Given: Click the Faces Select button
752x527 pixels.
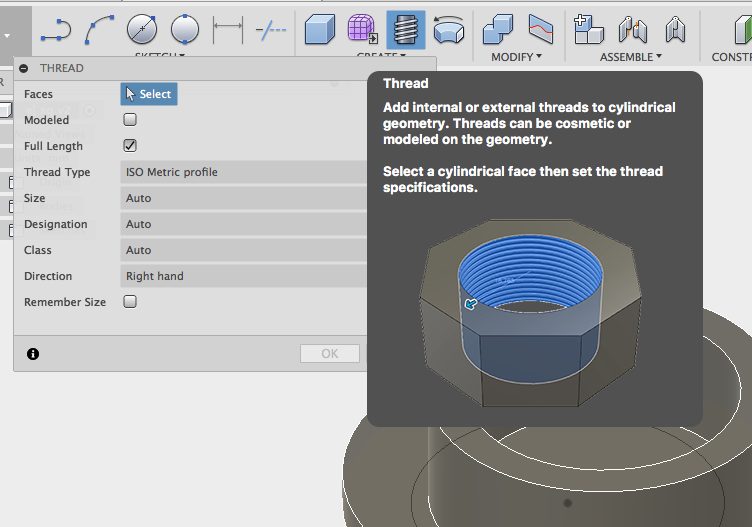Looking at the screenshot, I should [x=149, y=94].
